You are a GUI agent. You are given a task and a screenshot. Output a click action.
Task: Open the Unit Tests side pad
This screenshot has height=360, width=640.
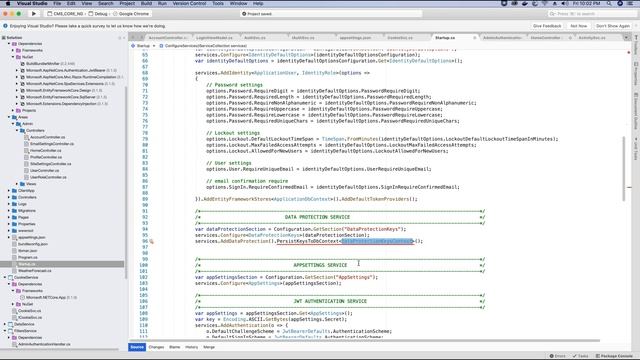636,149
